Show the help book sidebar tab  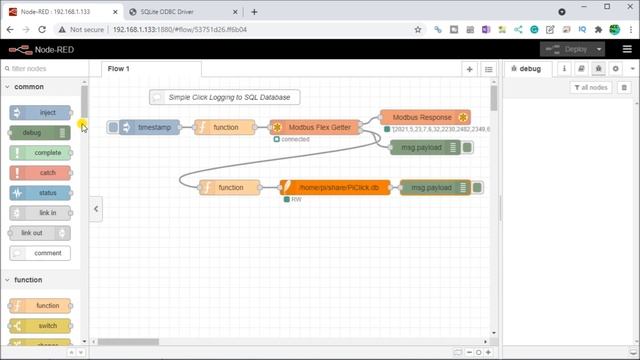tap(581, 69)
